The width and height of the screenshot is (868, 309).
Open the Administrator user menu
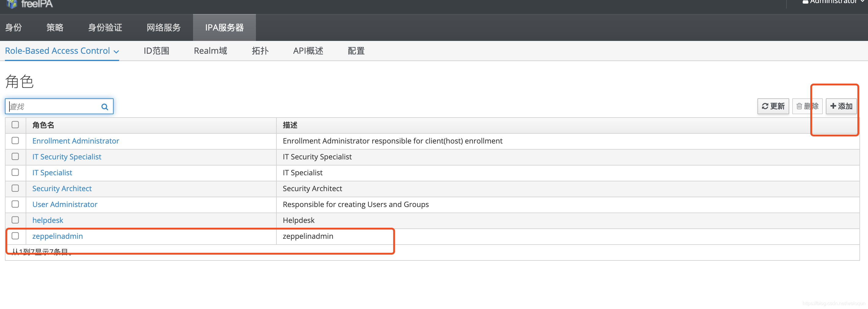(x=833, y=2)
